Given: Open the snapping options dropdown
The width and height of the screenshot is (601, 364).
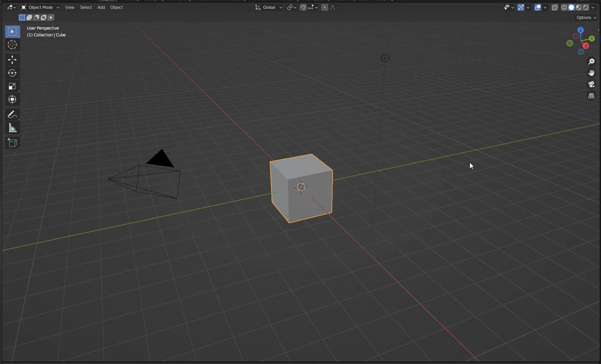Looking at the screenshot, I should 313,7.
